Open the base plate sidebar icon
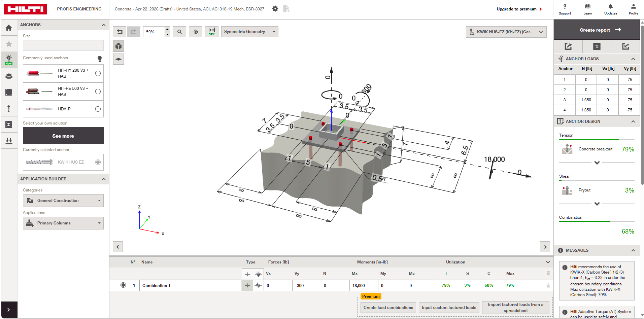 pos(9,92)
